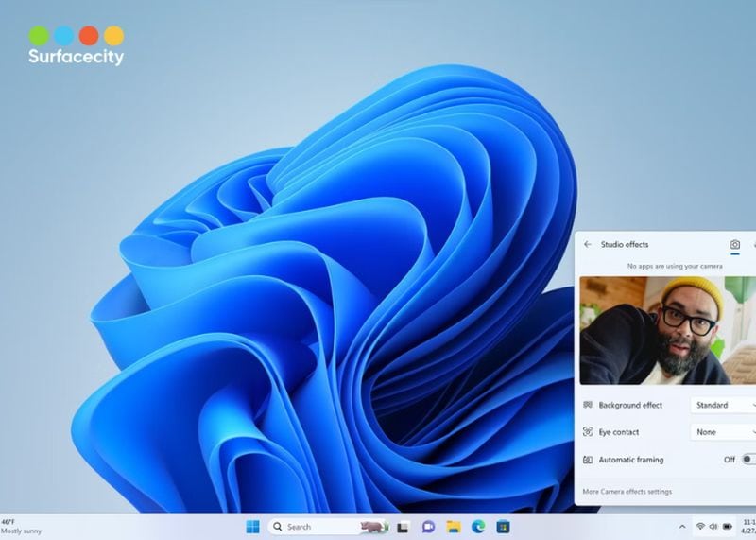This screenshot has height=540, width=756.
Task: Click the camera preview thumbnail
Action: tap(665, 330)
